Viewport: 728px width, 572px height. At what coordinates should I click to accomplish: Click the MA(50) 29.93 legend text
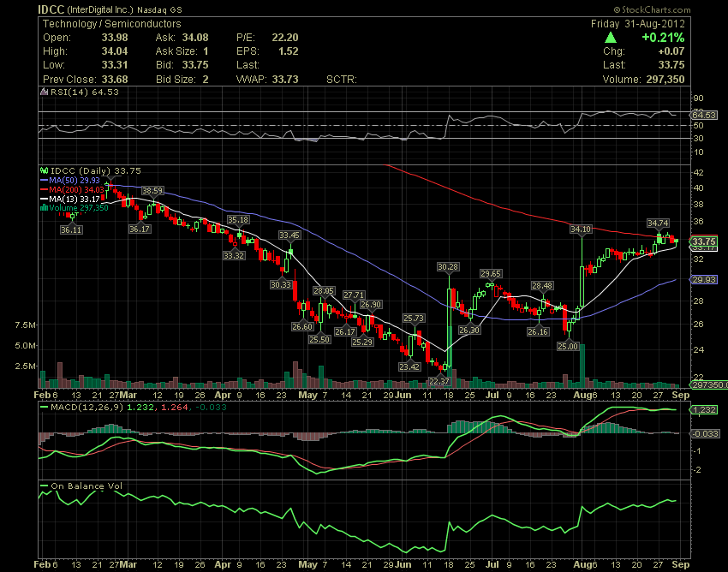coord(75,180)
